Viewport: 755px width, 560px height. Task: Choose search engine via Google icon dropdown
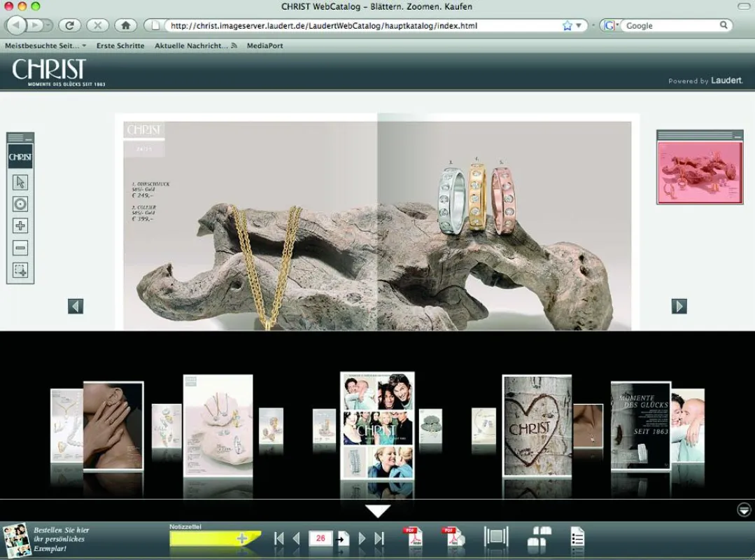[611, 25]
